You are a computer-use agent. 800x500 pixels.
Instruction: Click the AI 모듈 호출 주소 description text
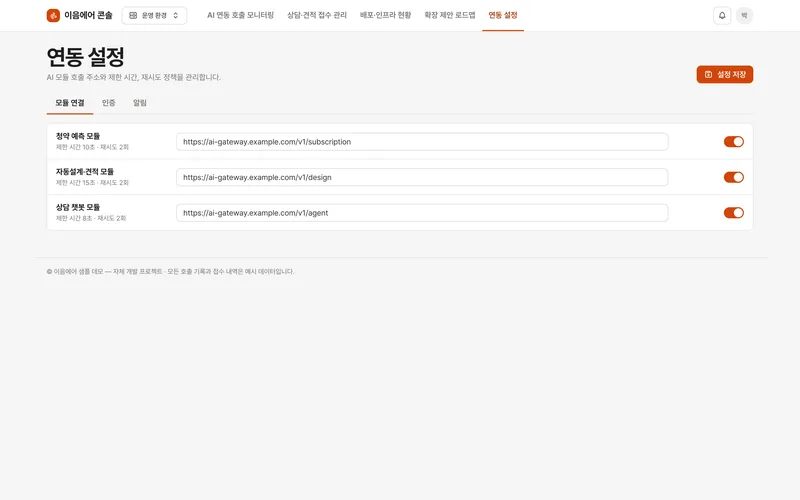pyautogui.click(x=134, y=78)
